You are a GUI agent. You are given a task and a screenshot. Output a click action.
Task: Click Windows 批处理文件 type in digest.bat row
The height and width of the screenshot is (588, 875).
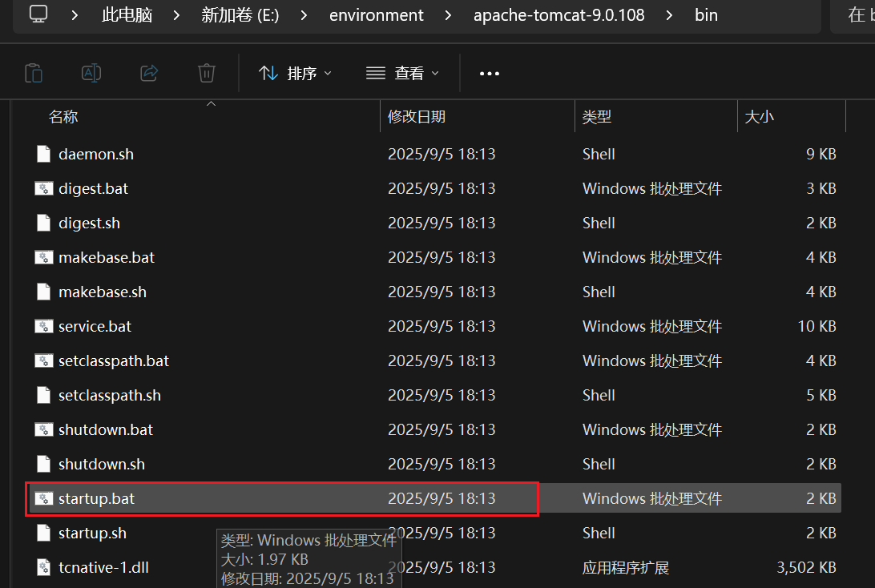[x=652, y=188]
